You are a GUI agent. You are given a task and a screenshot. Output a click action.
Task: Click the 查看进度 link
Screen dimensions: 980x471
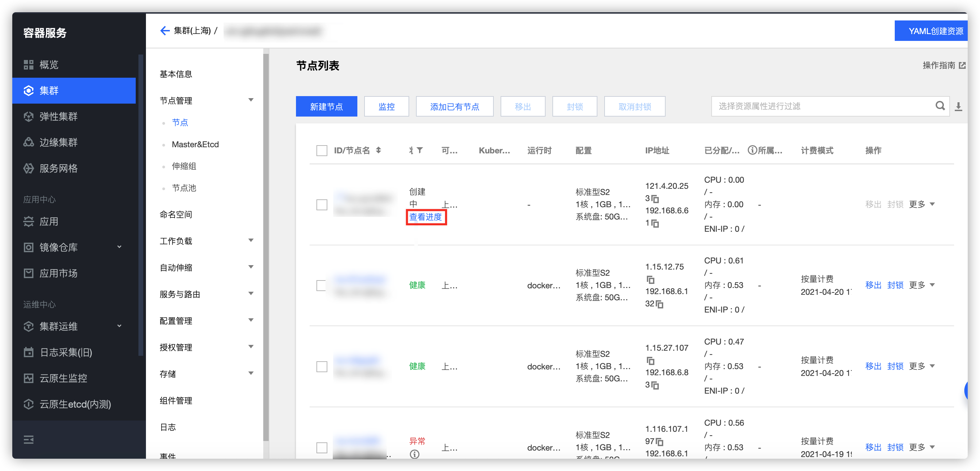pos(426,217)
